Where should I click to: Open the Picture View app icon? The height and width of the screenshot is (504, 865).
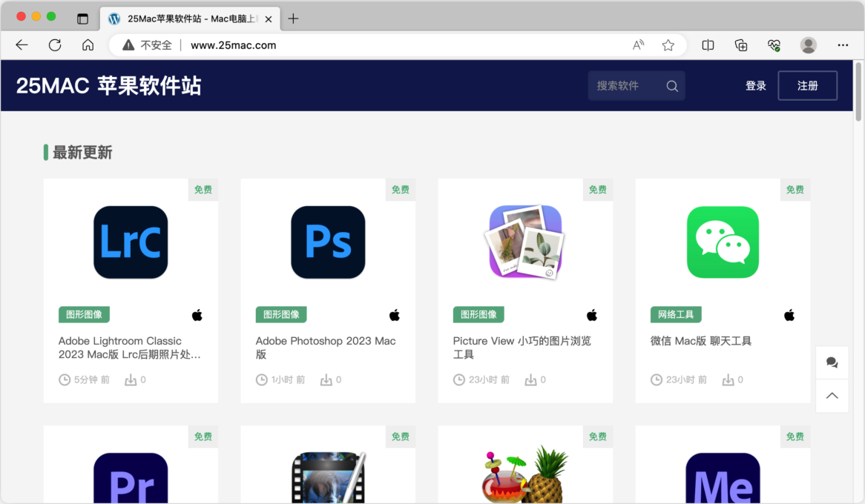pos(525,242)
